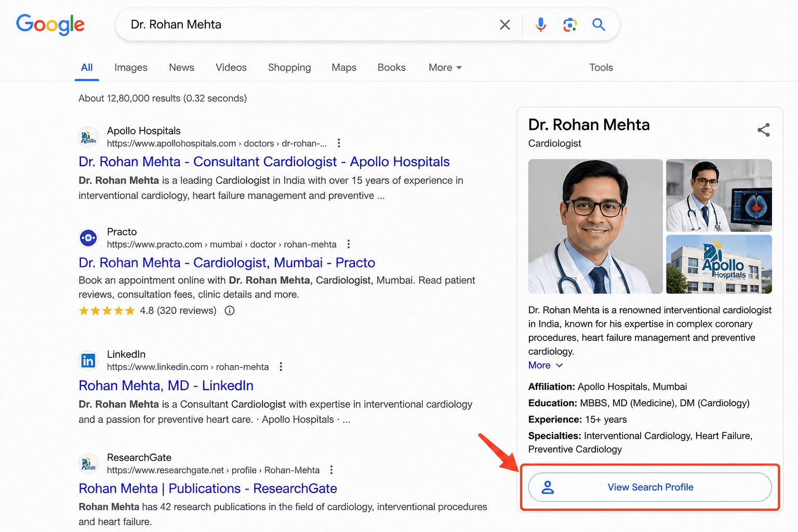Open options menu for ResearchGate result

click(x=331, y=470)
